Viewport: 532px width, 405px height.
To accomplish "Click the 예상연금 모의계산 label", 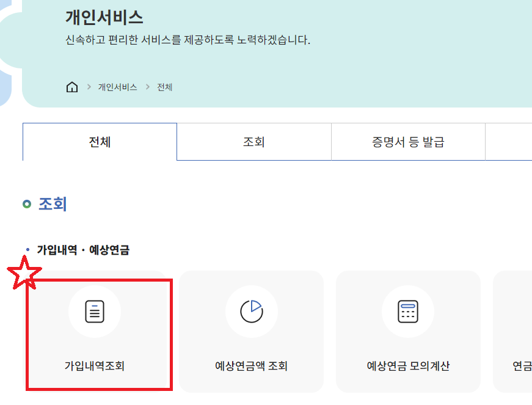I will click(408, 366).
